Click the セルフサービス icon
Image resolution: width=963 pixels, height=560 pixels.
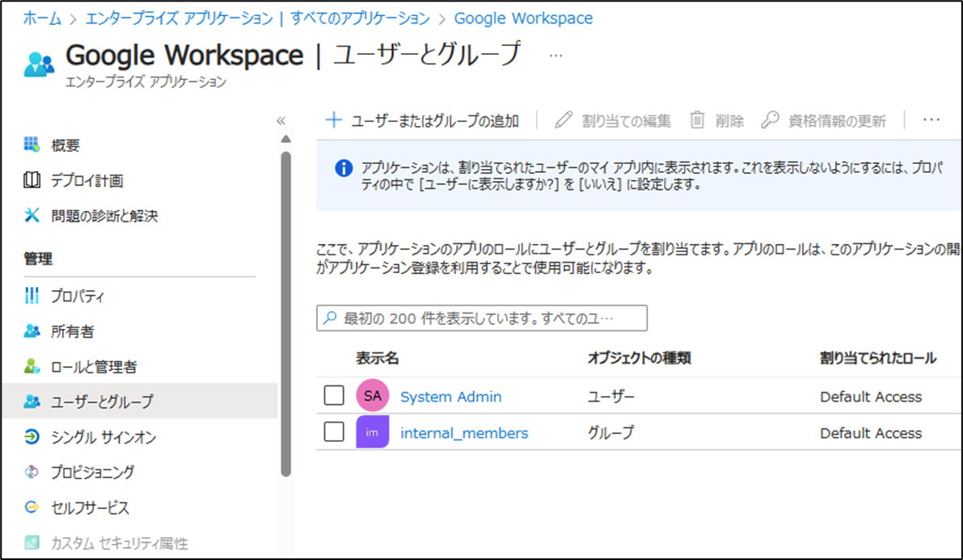[x=32, y=507]
